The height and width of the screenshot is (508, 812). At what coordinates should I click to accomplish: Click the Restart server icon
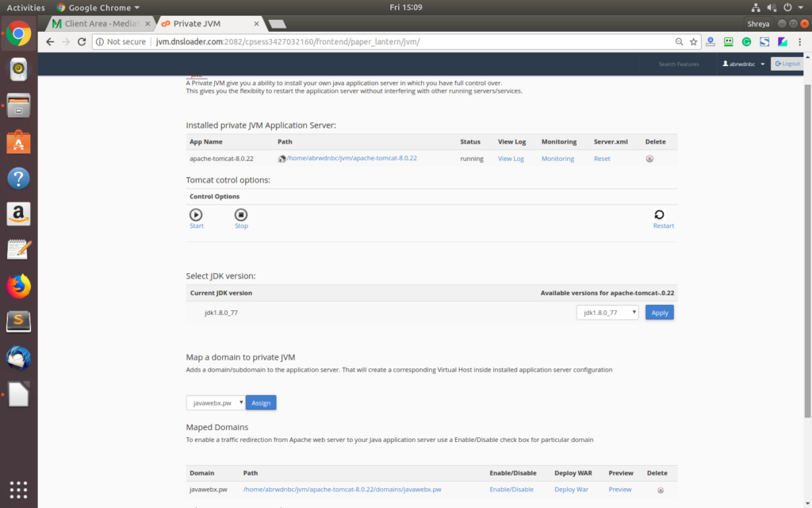coord(659,214)
